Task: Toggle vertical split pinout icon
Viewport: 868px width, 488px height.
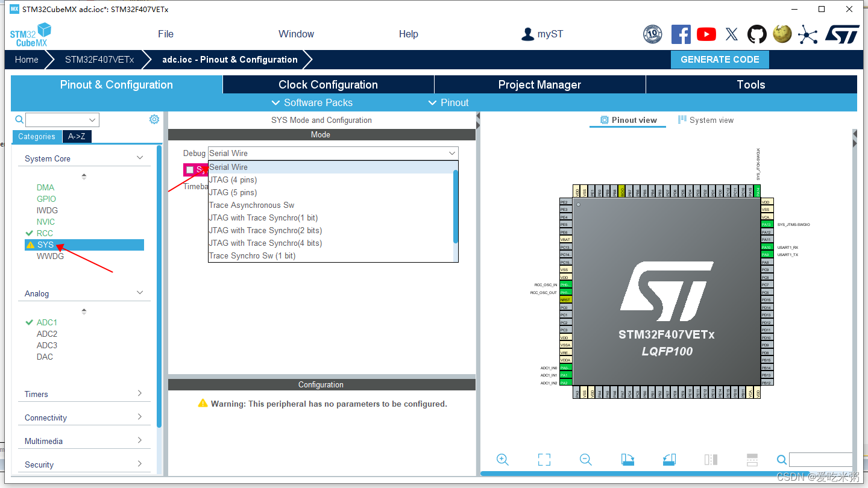Action: point(711,460)
